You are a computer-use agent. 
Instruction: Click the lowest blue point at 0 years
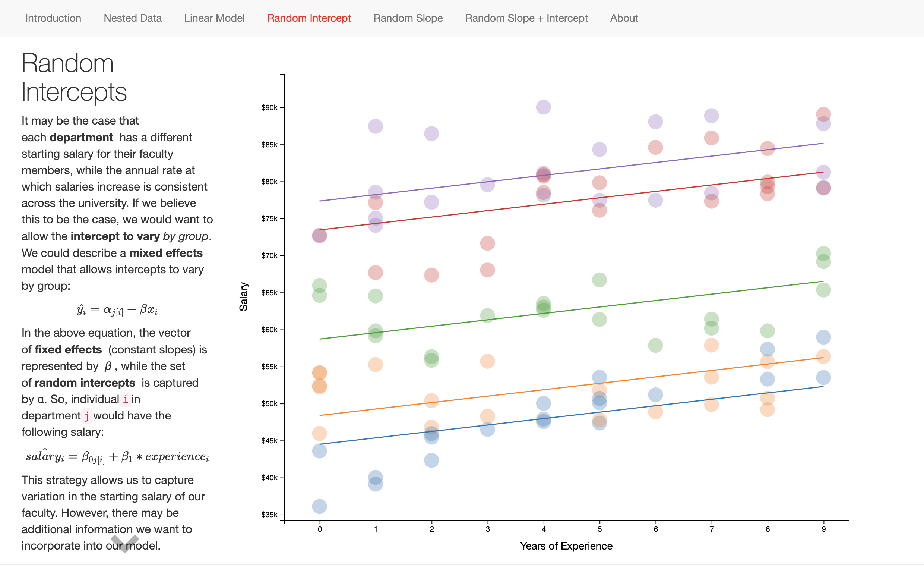(x=319, y=506)
